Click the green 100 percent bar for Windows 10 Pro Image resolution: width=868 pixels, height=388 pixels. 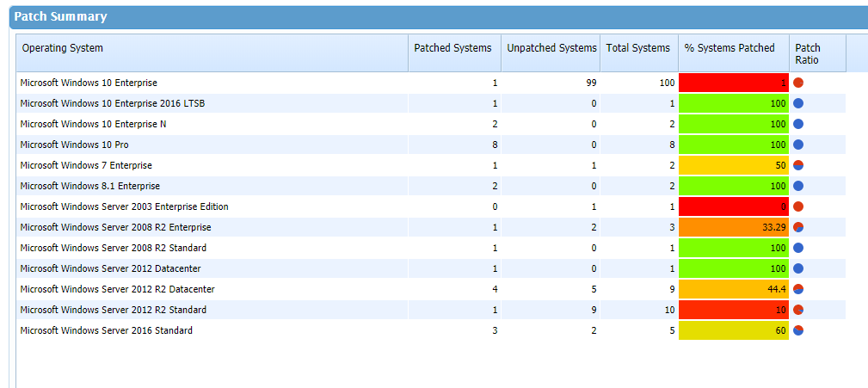[x=734, y=145]
